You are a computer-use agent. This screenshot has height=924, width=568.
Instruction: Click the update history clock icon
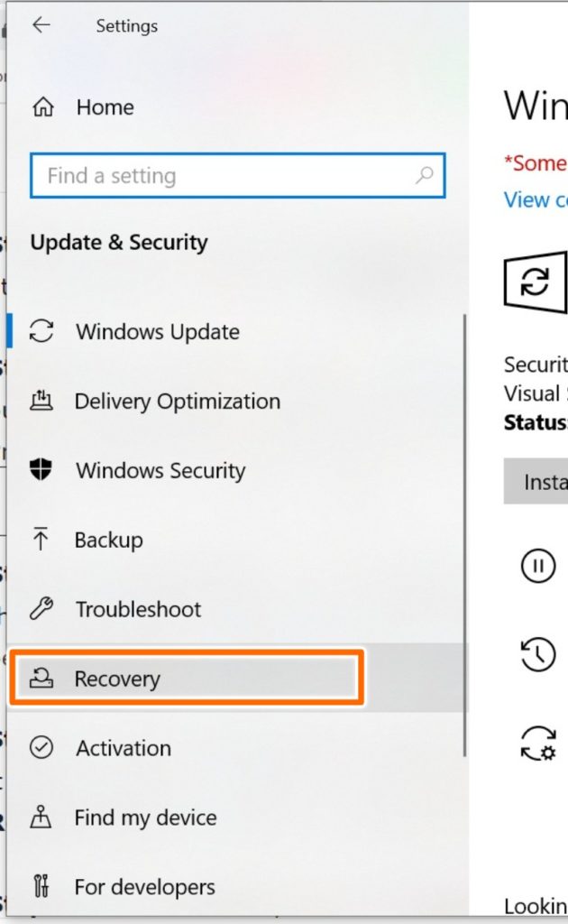pyautogui.click(x=538, y=654)
